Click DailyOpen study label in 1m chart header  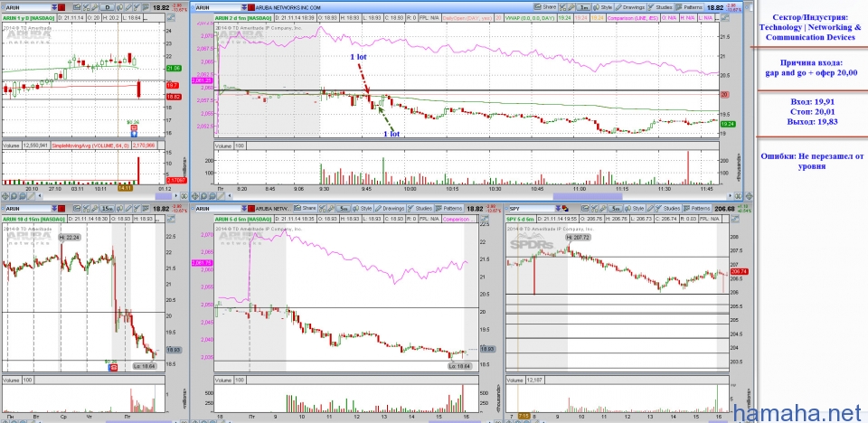467,18
